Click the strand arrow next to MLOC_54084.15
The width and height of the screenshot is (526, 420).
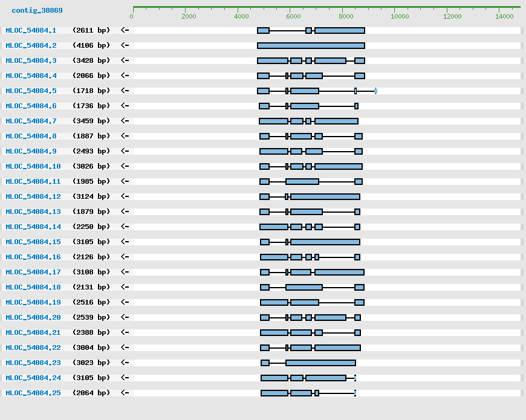tap(125, 242)
